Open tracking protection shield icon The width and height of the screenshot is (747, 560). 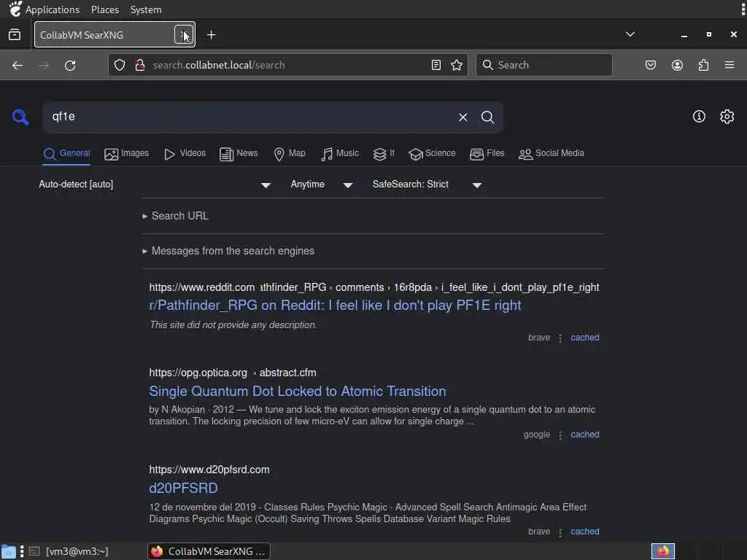[x=120, y=65]
